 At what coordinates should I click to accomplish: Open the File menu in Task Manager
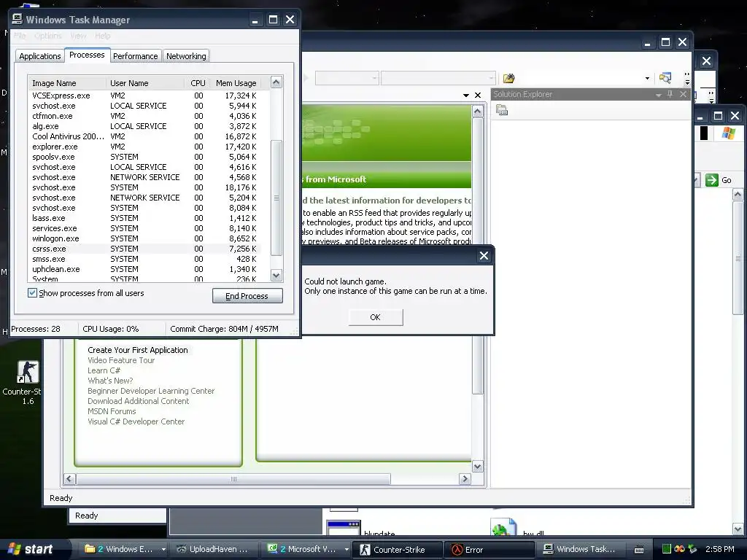coord(20,36)
